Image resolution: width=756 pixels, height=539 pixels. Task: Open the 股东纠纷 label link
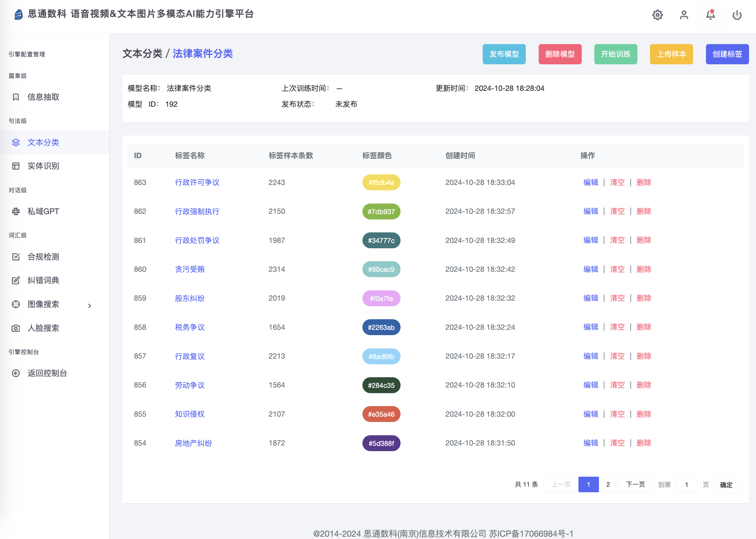(189, 298)
